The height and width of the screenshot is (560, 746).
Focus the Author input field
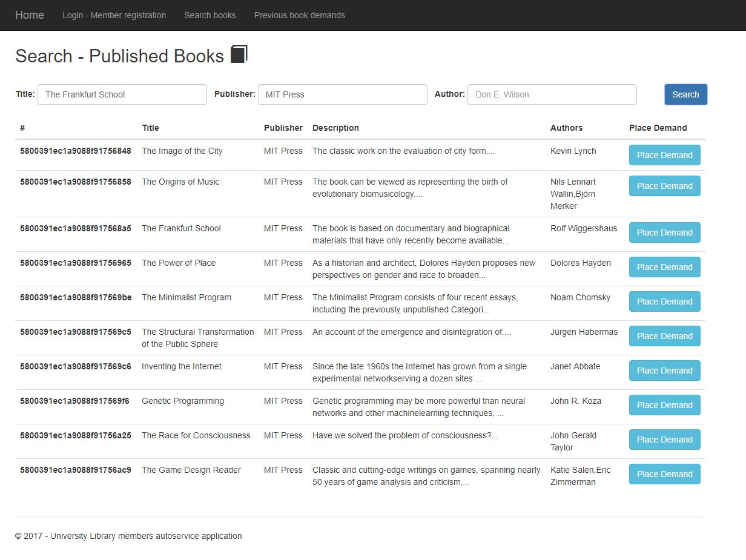pos(552,94)
